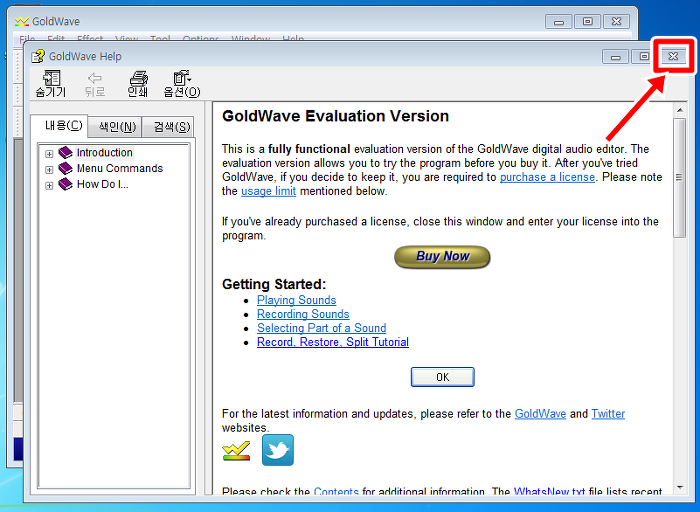The width and height of the screenshot is (700, 512).
Task: Maximize the GoldWave main window
Action: [x=587, y=21]
